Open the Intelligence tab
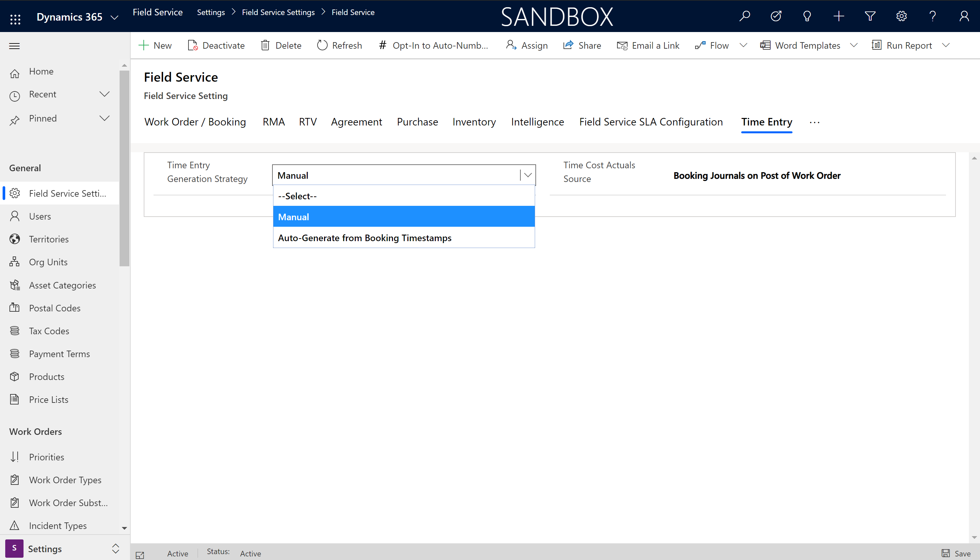The width and height of the screenshot is (980, 560). pyautogui.click(x=537, y=122)
